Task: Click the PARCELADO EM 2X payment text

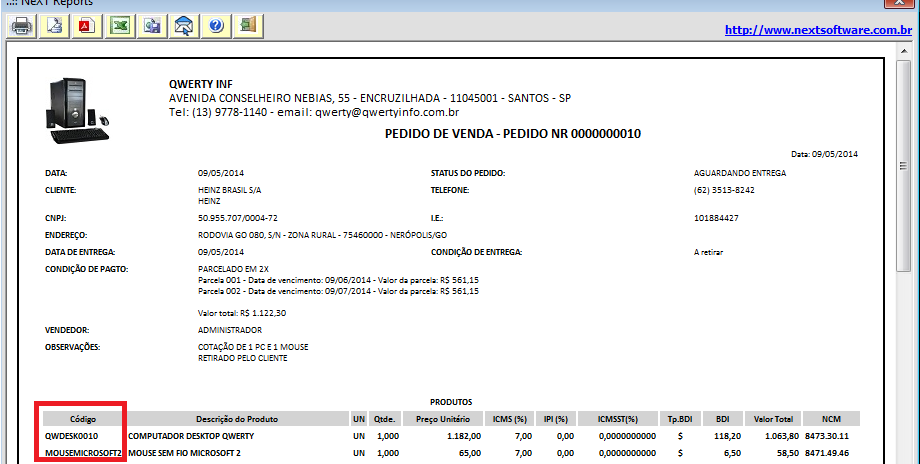Action: 233,269
